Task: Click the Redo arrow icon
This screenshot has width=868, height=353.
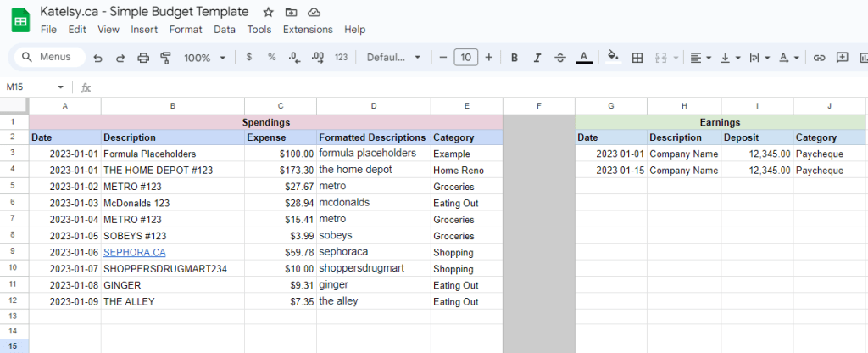Action: point(120,58)
